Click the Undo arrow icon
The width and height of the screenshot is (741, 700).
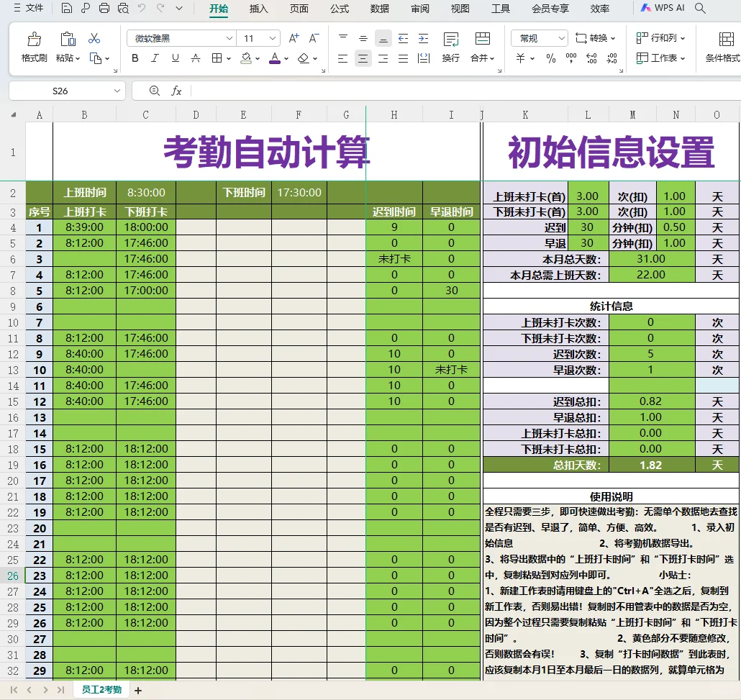pos(142,8)
